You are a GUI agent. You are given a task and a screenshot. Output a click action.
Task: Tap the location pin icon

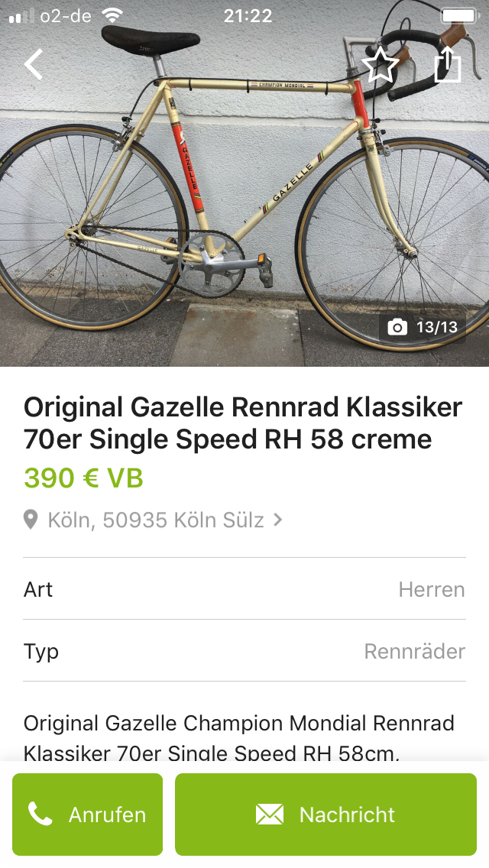pyautogui.click(x=31, y=520)
